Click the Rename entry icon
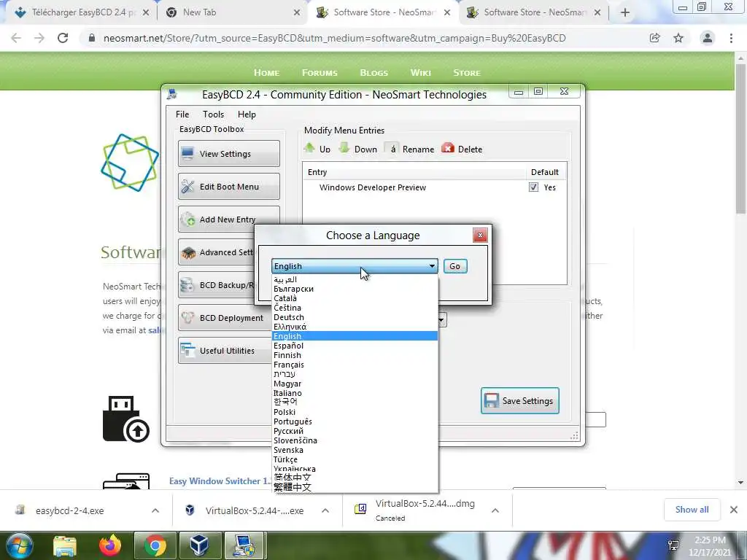747x560 pixels. 392,149
